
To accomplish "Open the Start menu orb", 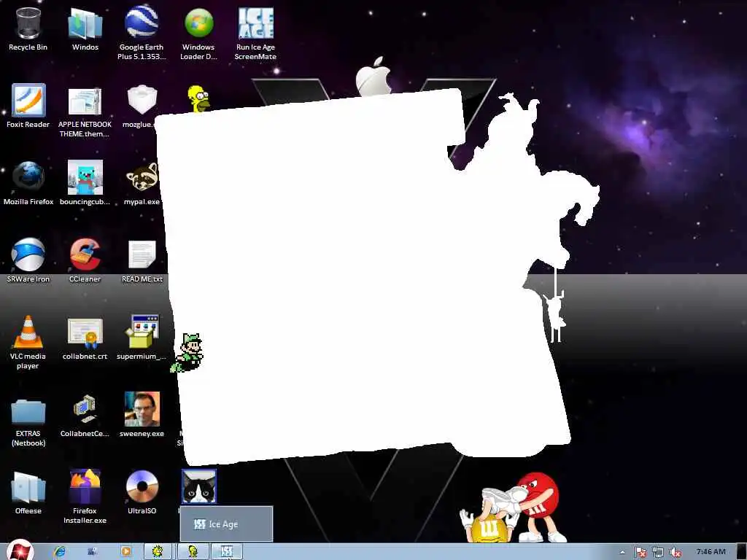I will point(19,551).
